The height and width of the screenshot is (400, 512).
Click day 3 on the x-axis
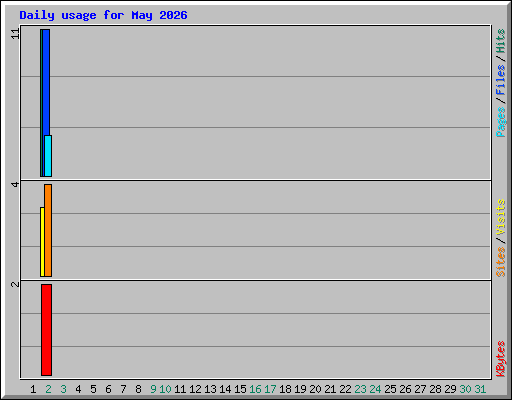point(63,389)
